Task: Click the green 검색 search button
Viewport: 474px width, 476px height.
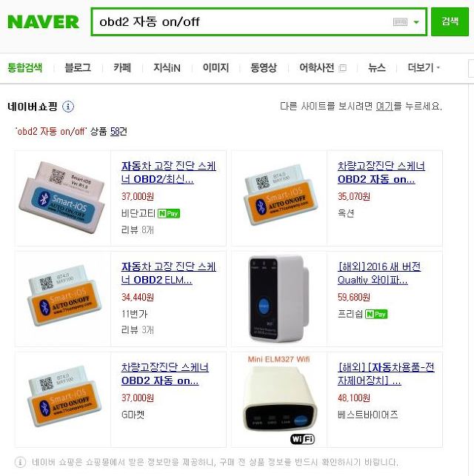Action: 450,22
